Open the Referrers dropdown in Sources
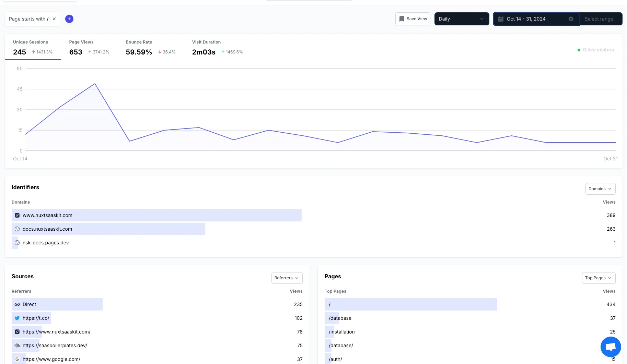Viewport: 627px width, 364px height. coord(287,278)
